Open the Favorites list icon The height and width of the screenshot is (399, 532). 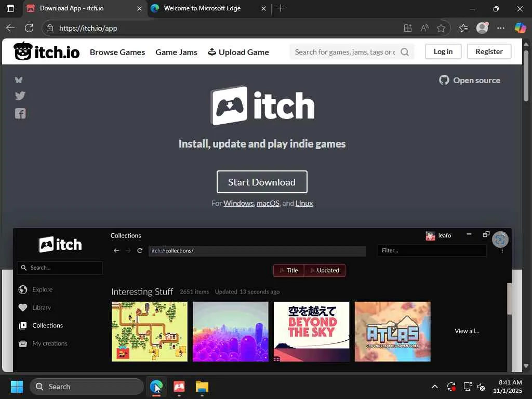[x=463, y=28]
